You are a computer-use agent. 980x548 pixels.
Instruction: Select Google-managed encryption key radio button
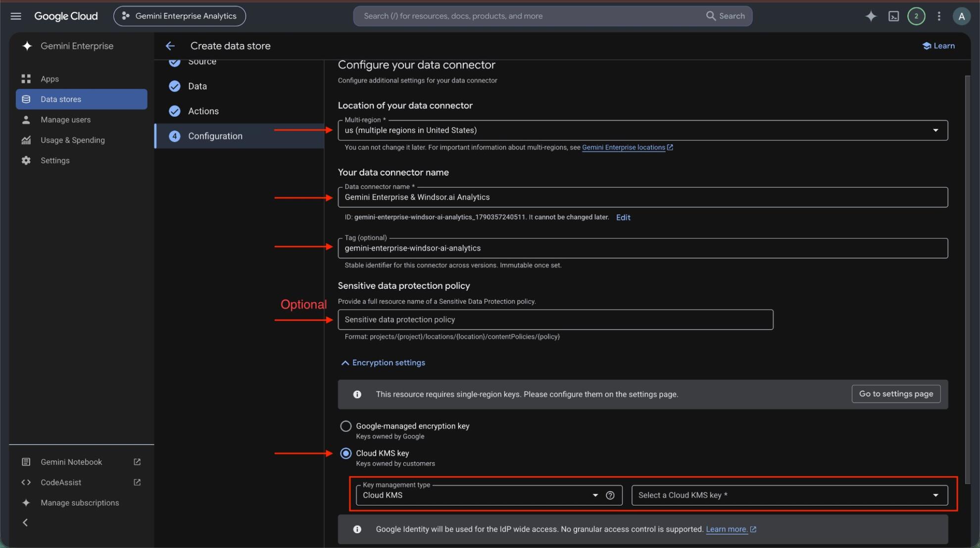(x=345, y=426)
